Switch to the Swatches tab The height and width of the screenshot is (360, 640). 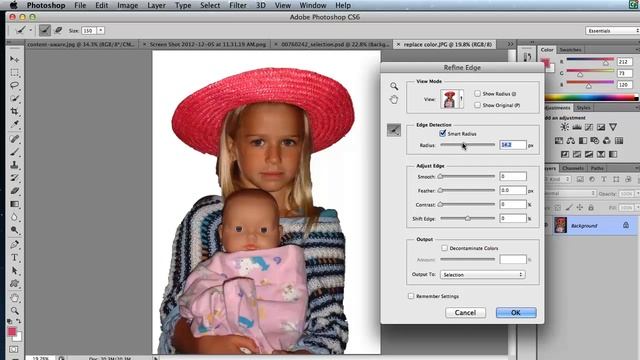point(570,49)
